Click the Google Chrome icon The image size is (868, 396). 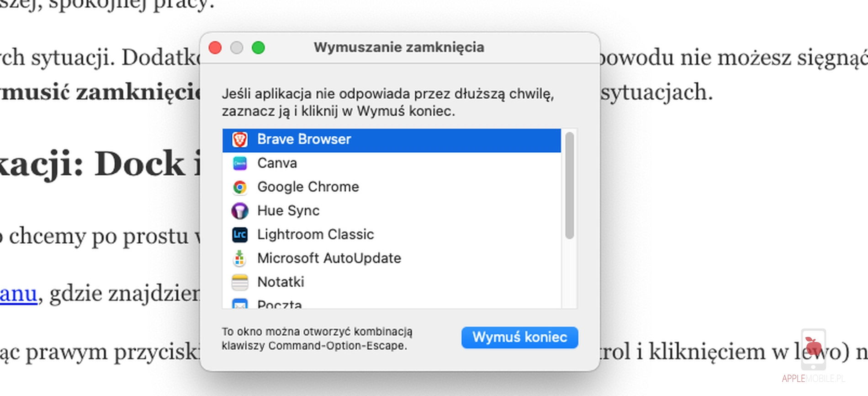tap(240, 187)
